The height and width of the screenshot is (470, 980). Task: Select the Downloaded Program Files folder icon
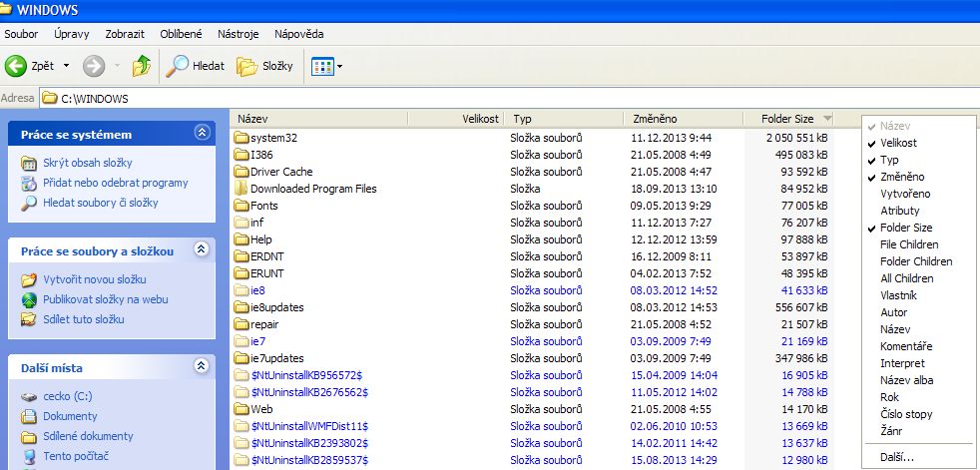[x=241, y=189]
